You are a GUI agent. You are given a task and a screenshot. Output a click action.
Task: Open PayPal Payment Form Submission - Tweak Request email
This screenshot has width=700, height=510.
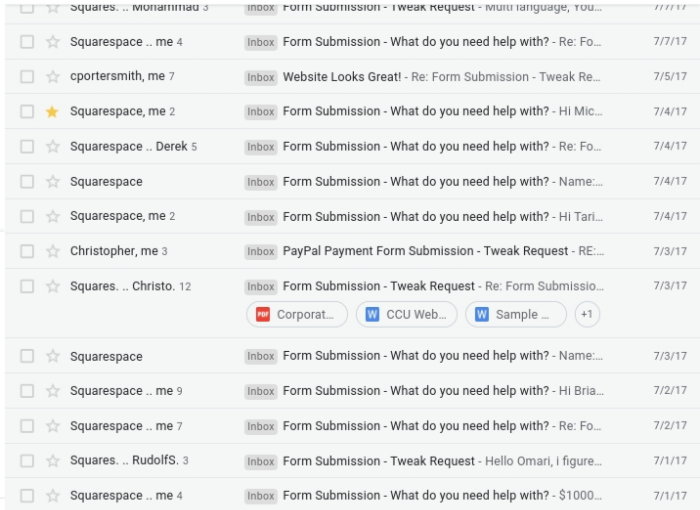[x=425, y=251]
